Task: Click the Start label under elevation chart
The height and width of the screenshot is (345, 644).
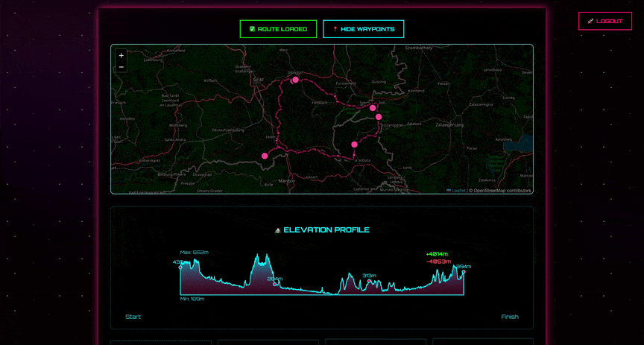Action: (x=133, y=317)
